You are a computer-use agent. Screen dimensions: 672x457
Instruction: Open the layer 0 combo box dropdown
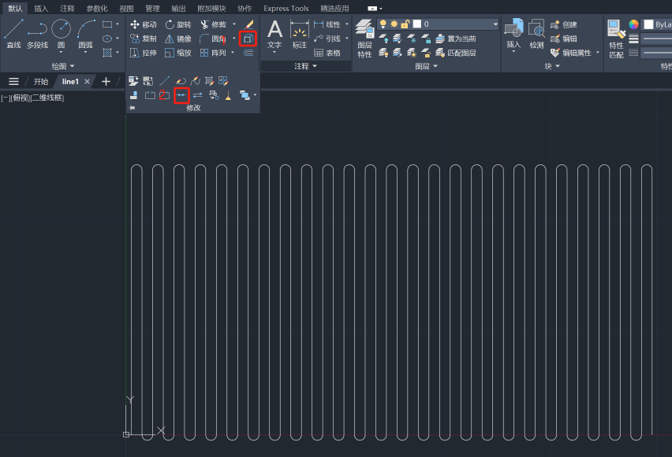495,24
